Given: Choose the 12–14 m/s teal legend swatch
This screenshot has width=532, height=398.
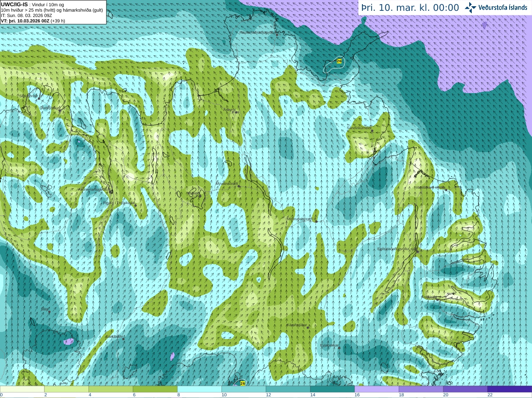Looking at the screenshot, I should click(288, 389).
